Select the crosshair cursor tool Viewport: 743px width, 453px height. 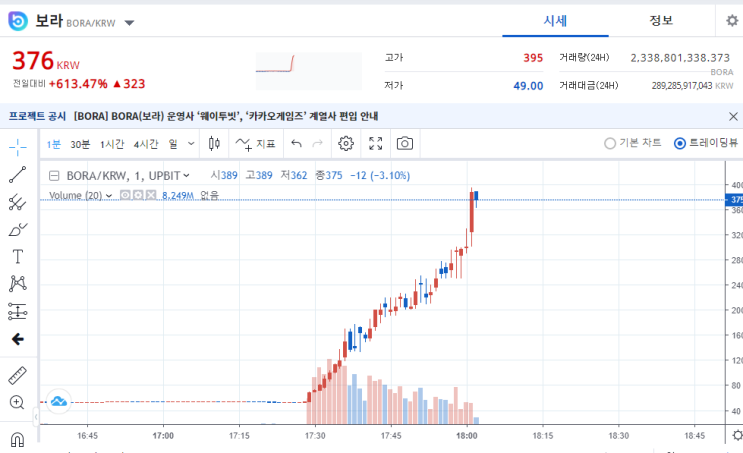click(18, 147)
